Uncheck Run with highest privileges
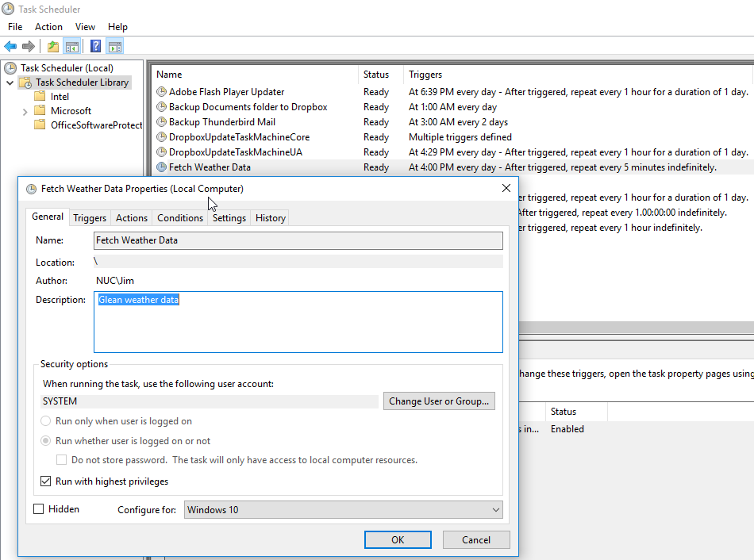754x560 pixels. [x=46, y=481]
